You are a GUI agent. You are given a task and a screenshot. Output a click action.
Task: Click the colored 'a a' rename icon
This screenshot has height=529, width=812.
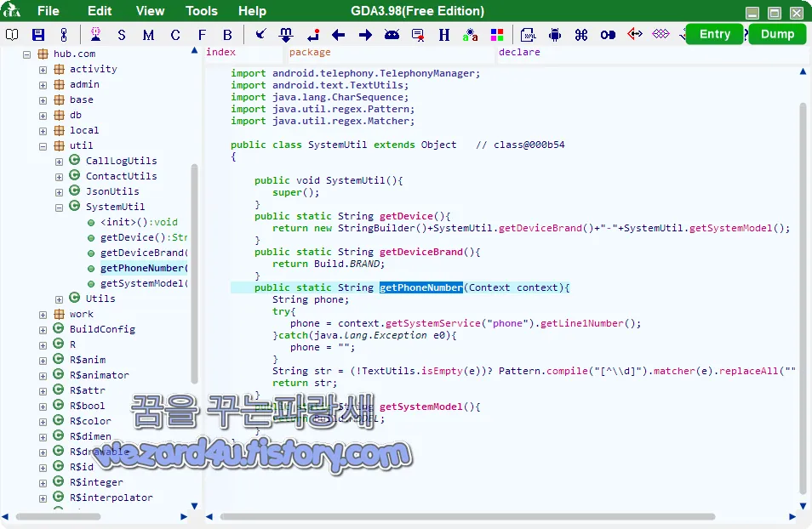(x=470, y=35)
